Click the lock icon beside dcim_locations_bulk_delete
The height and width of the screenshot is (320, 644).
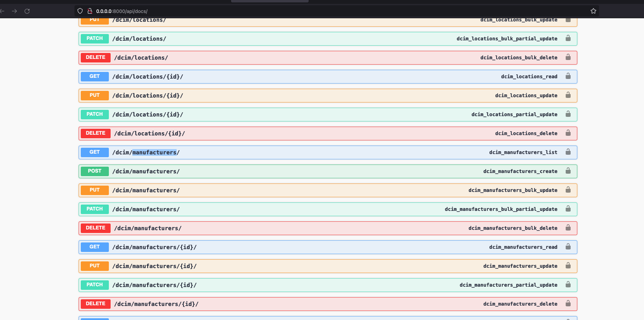(568, 58)
